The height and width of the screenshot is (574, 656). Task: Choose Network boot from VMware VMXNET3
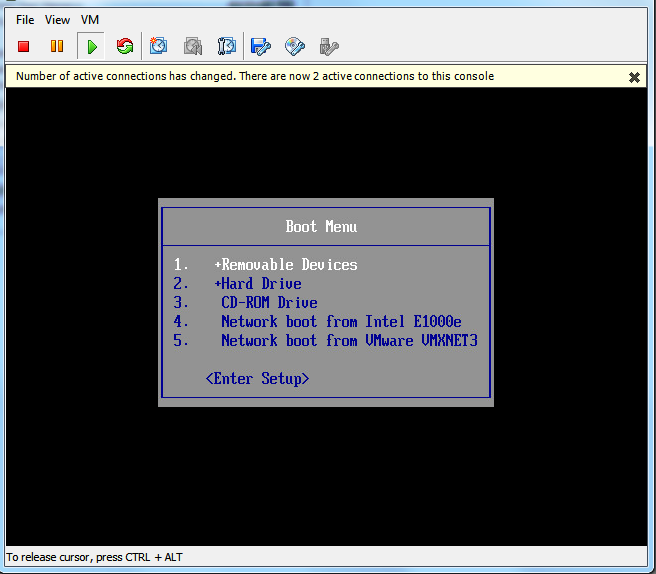pos(349,341)
